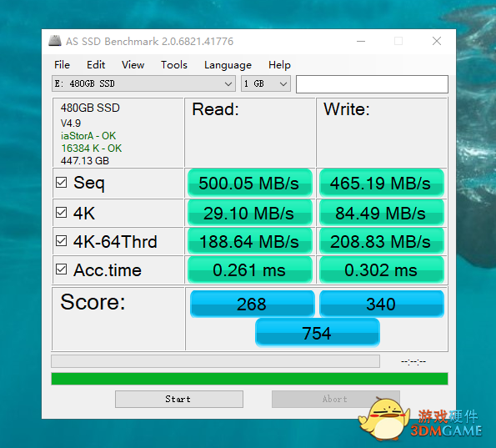Click the Start button
Screen dimensions: 496x448
click(x=179, y=399)
